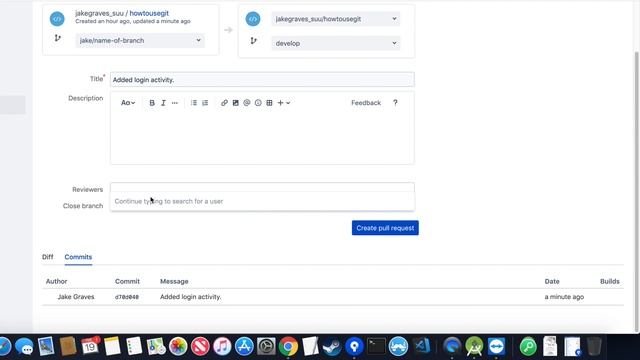The image size is (640, 360).
Task: Open the destination branch develop dropdown
Action: [336, 43]
